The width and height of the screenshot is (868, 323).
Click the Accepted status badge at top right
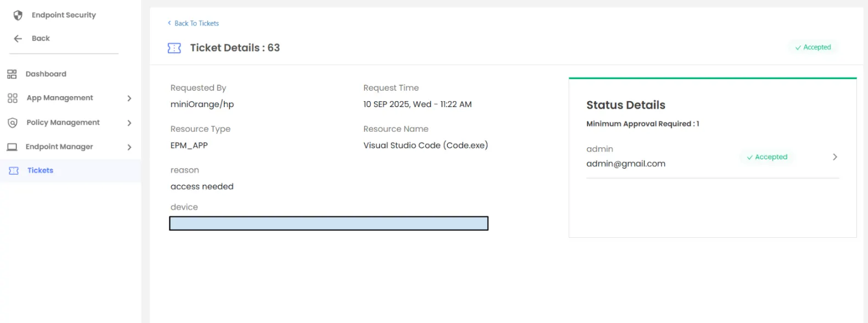[x=813, y=47]
